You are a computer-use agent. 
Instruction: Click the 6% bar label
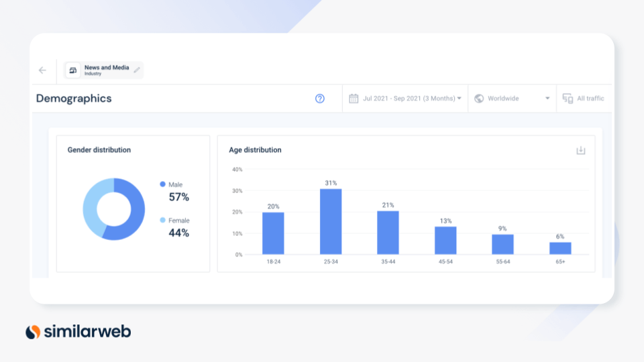click(560, 237)
